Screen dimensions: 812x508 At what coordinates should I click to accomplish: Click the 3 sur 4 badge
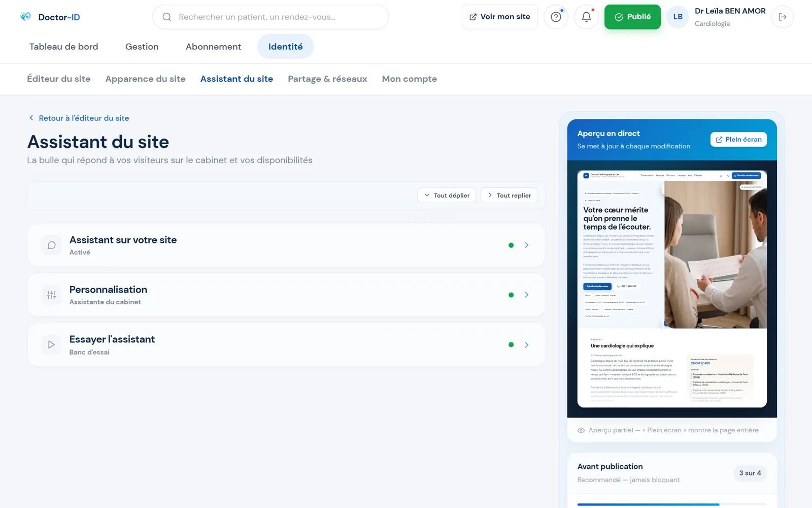pos(750,473)
